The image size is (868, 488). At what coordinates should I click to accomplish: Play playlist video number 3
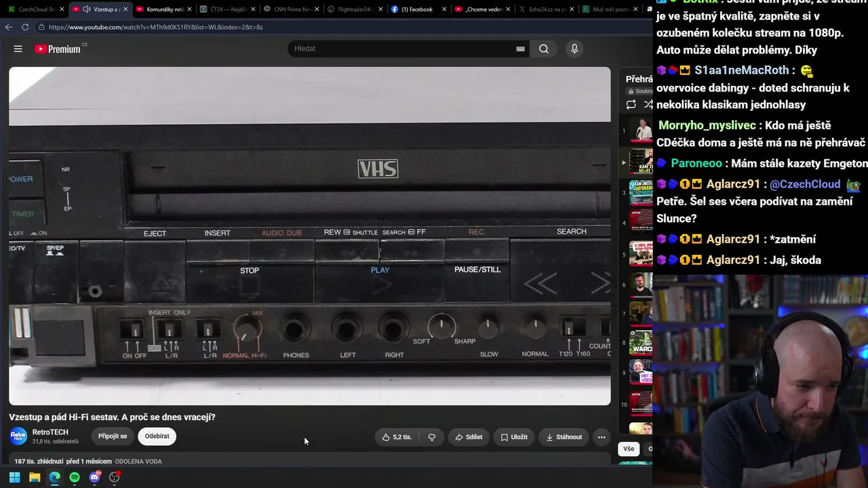click(x=640, y=192)
